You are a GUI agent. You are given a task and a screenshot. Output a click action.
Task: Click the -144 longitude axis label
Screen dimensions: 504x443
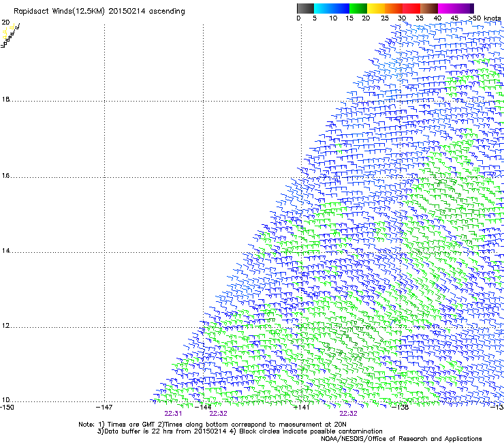pyautogui.click(x=203, y=408)
